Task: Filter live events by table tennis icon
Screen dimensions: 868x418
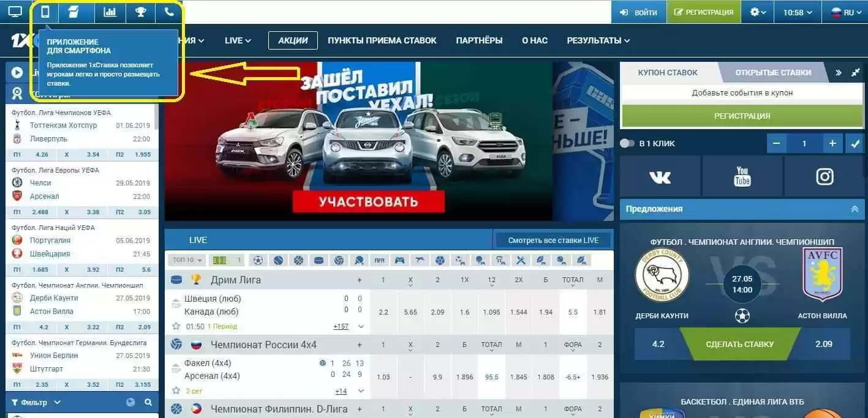Action: click(x=359, y=260)
